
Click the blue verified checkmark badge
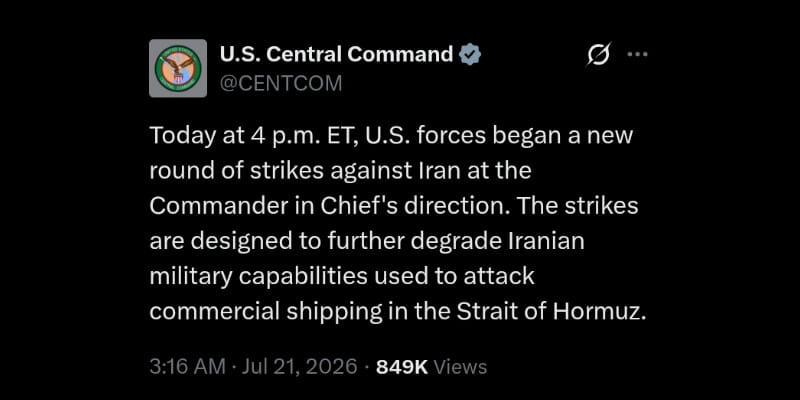point(470,54)
